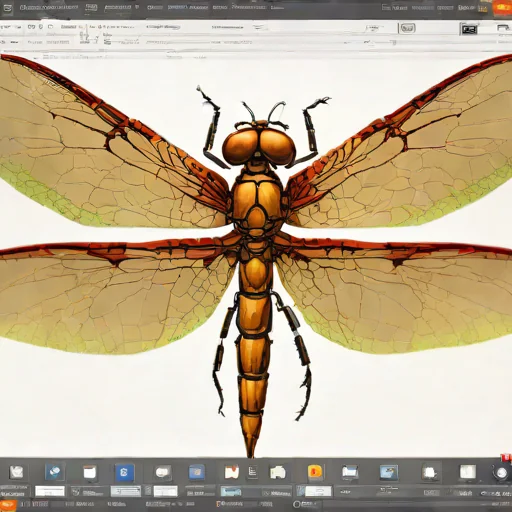This screenshot has width=512, height=512.
Task: Click the blank white page dock icon
Action: 468,472
